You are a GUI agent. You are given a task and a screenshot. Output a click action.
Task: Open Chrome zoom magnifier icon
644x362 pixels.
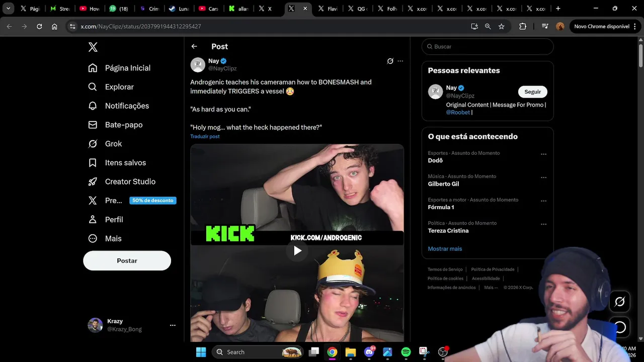(488, 26)
